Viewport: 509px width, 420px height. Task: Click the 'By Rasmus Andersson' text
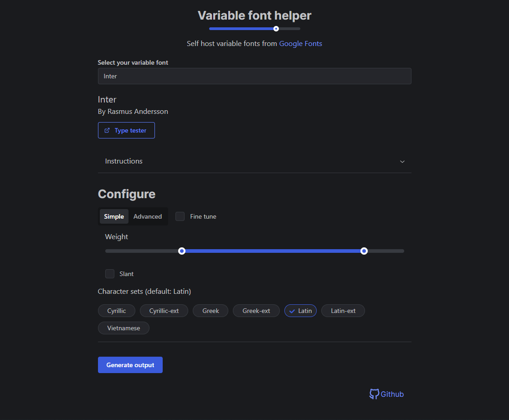tap(133, 111)
